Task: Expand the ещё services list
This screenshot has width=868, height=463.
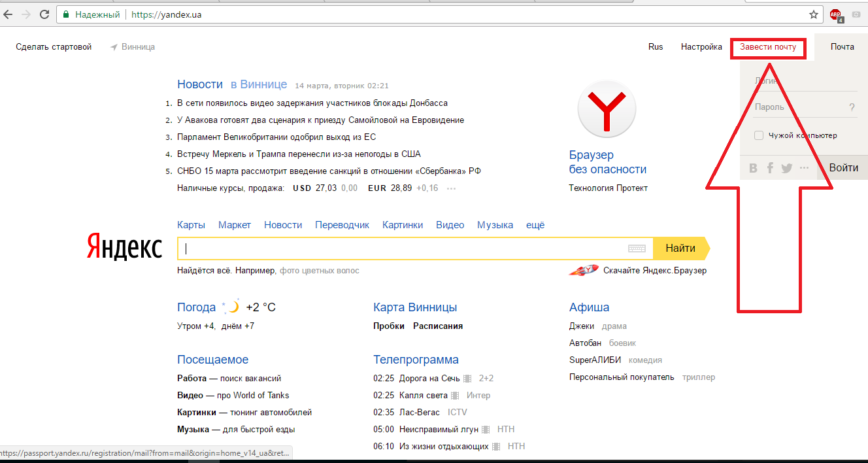Action: (x=535, y=225)
